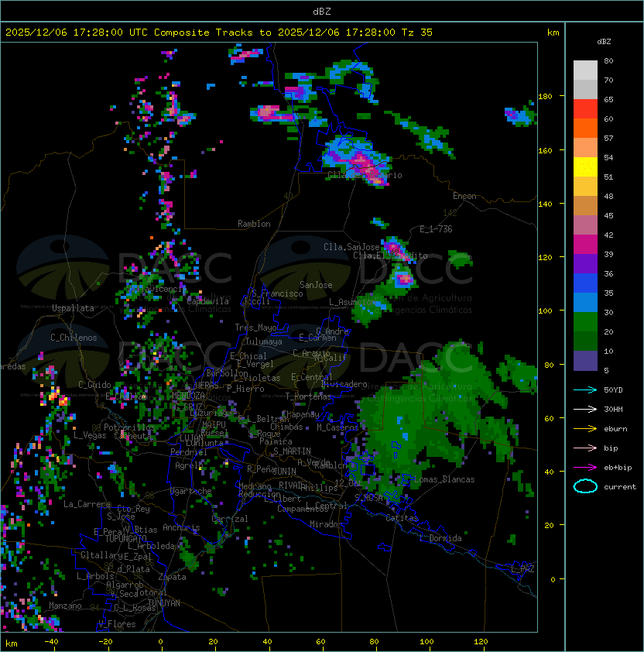Viewport: 644px width, 652px height.
Task: Click the 'S_MARTIN' map label
Action: [x=292, y=451]
